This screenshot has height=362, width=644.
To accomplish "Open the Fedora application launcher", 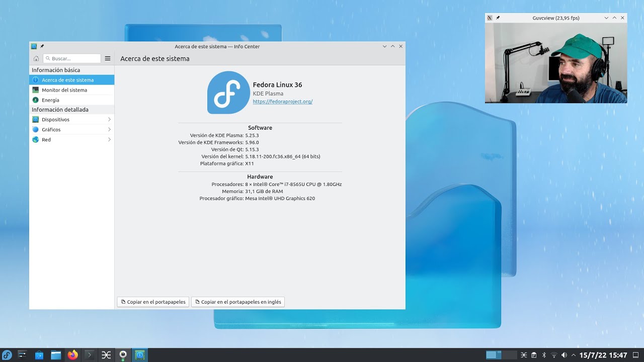I will click(7, 355).
